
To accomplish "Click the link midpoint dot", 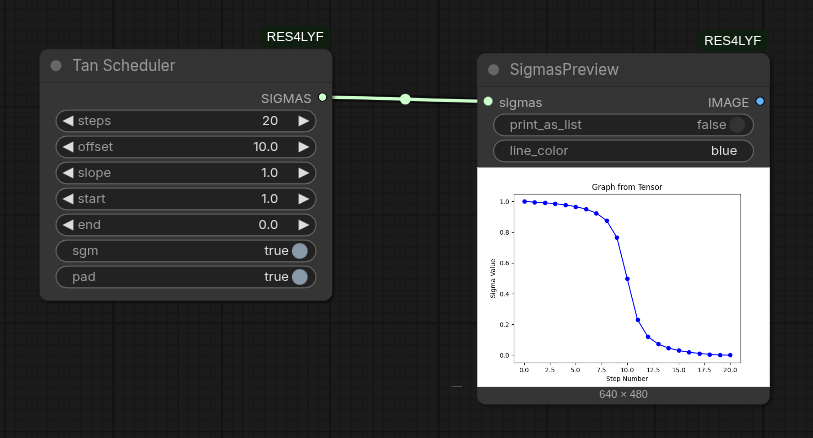I will coord(405,99).
